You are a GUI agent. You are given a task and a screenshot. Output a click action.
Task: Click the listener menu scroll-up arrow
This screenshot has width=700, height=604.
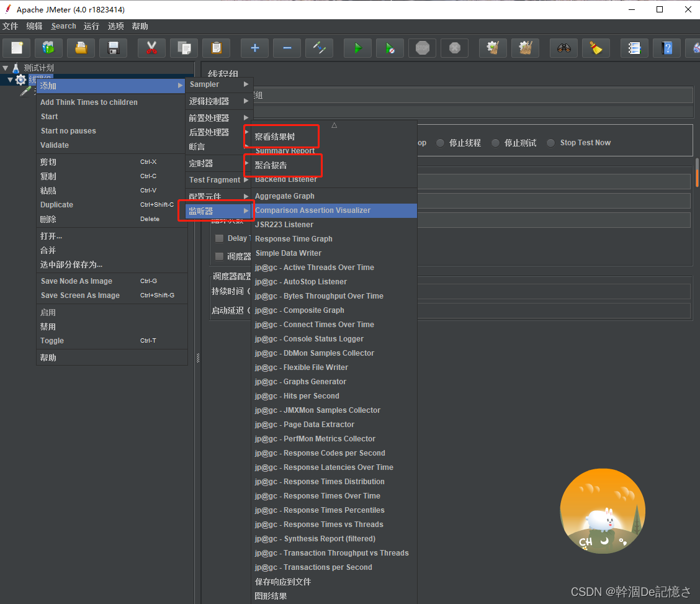coord(334,125)
